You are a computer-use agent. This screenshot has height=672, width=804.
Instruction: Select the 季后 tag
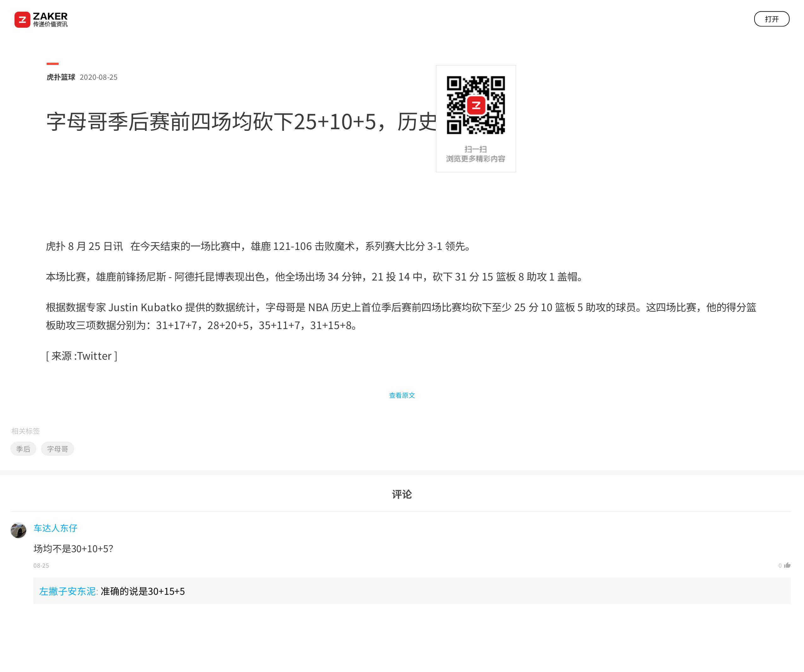coord(23,449)
